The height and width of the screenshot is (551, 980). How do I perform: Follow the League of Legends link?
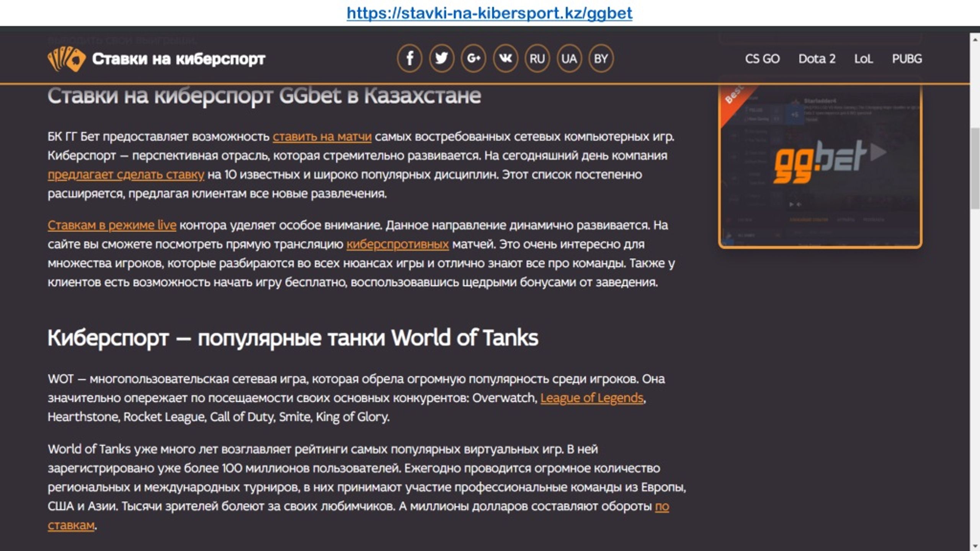click(x=592, y=398)
